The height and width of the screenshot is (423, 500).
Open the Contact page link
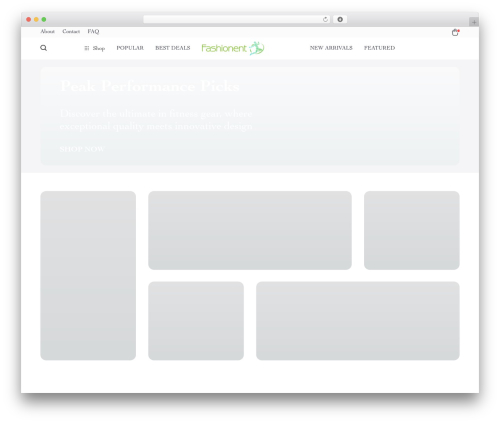pyautogui.click(x=71, y=31)
